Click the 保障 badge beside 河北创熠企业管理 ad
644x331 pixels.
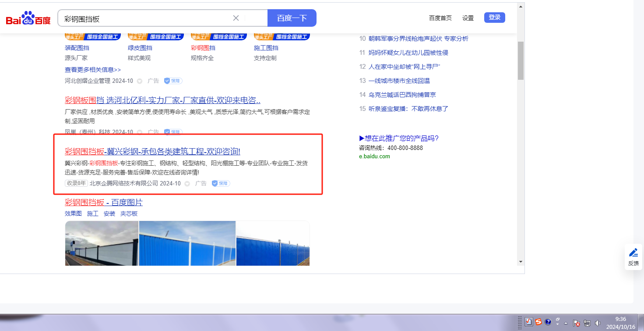pos(173,81)
